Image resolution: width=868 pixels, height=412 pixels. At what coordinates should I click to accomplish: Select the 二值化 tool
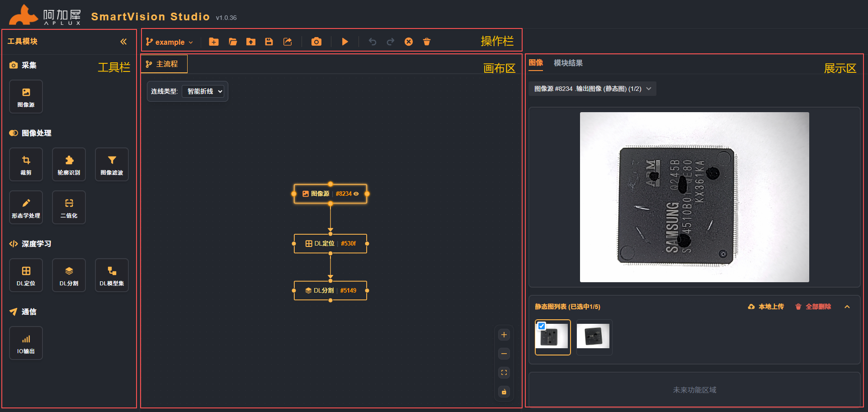point(69,207)
